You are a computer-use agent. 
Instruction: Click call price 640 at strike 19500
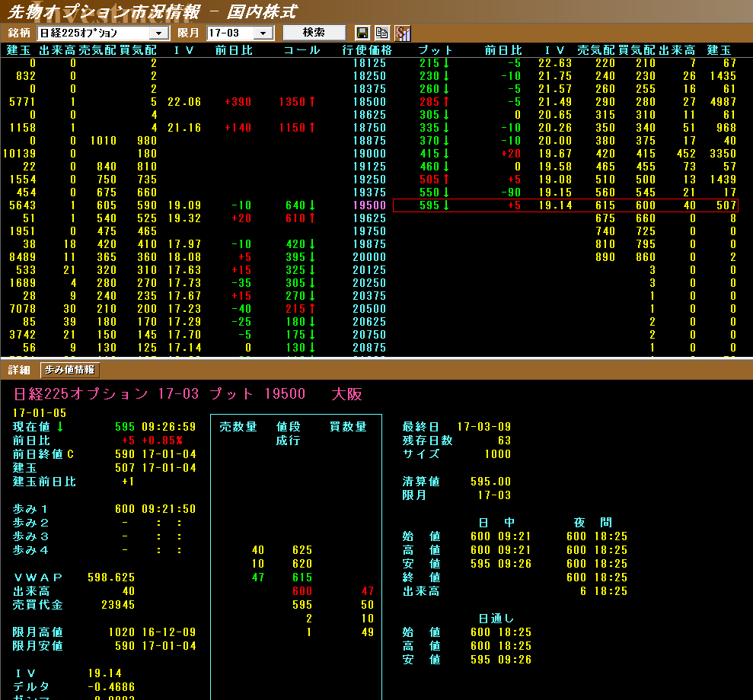coord(295,205)
